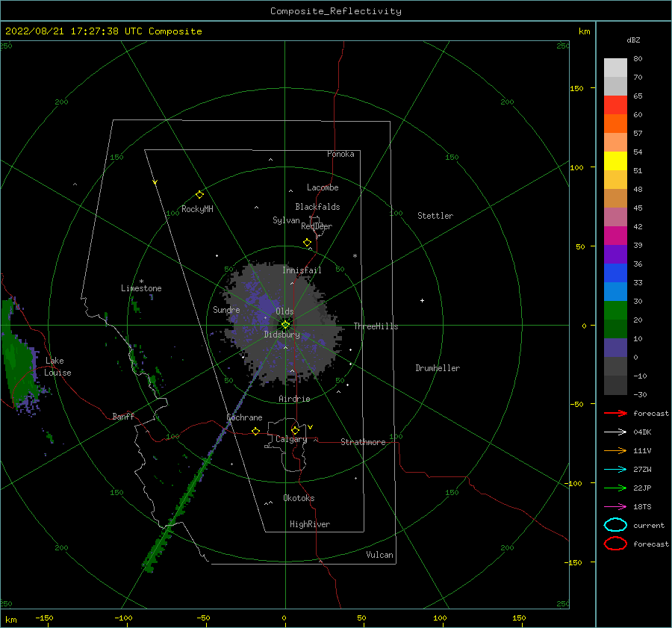Screen dimensions: 672x628
Task: Click the Cochrane label
Action: pos(244,417)
